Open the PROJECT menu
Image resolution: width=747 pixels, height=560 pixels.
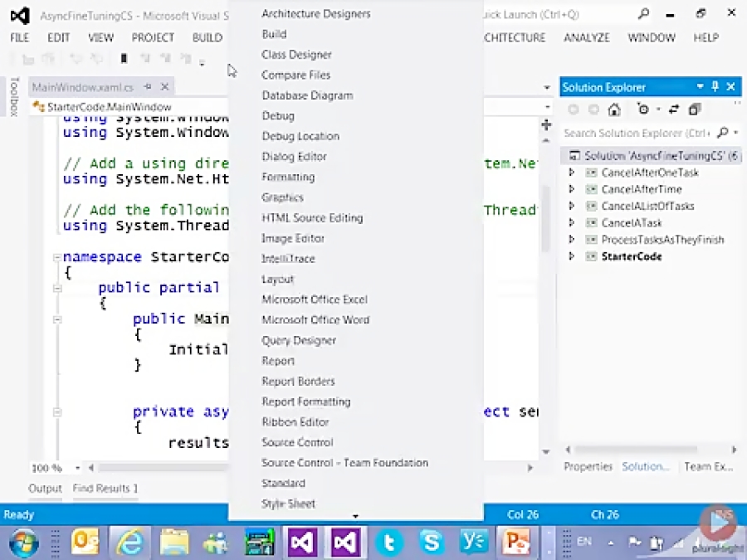point(153,37)
